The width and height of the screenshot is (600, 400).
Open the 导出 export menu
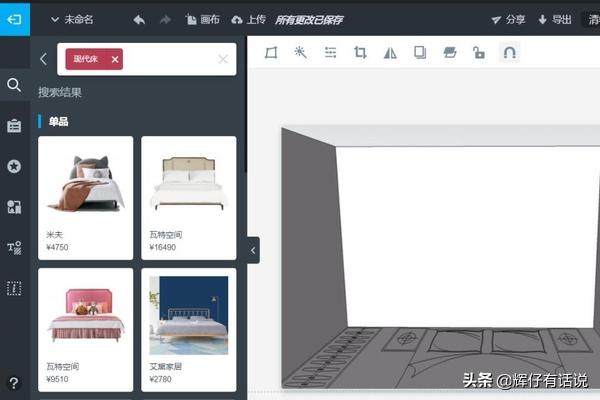555,19
